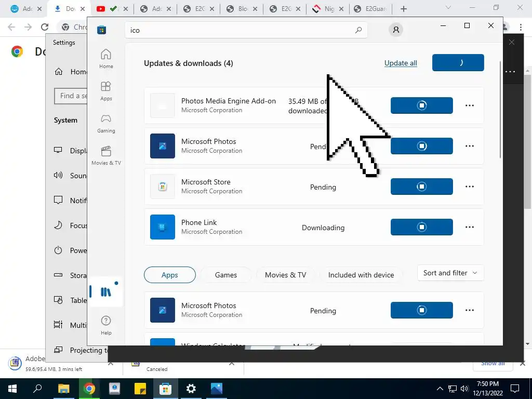
Task: Open notification center on taskbar
Action: click(x=515, y=389)
